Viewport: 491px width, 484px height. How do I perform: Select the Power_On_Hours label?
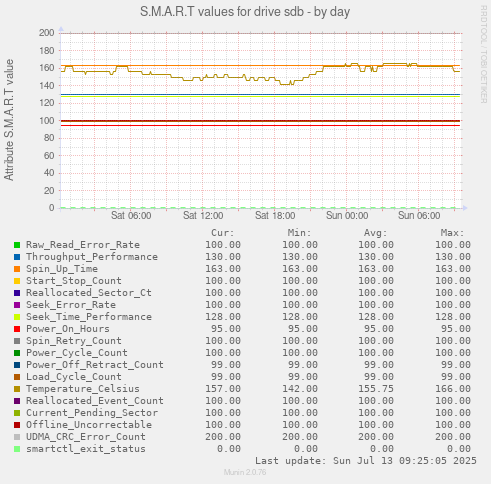pyautogui.click(x=68, y=329)
